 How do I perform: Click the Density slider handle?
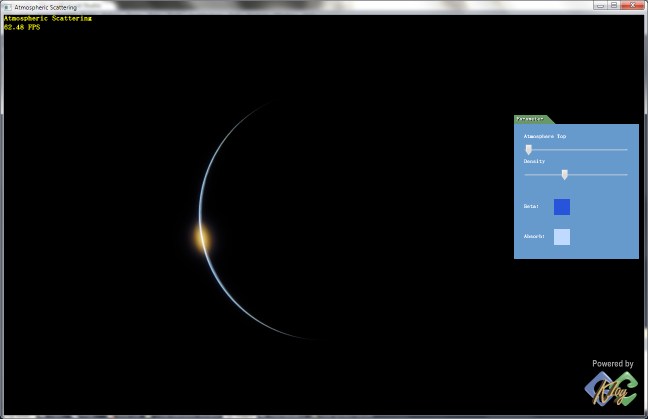(564, 174)
